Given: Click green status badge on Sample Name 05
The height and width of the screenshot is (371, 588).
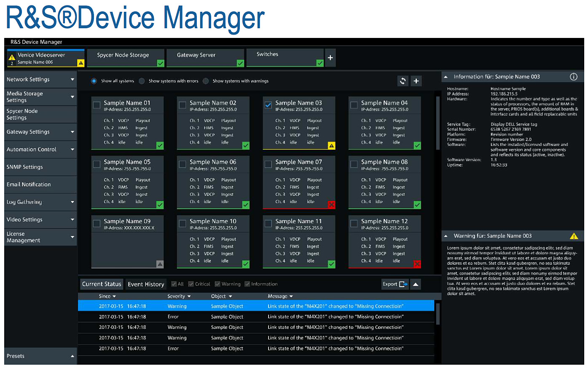Looking at the screenshot, I should pos(160,205).
